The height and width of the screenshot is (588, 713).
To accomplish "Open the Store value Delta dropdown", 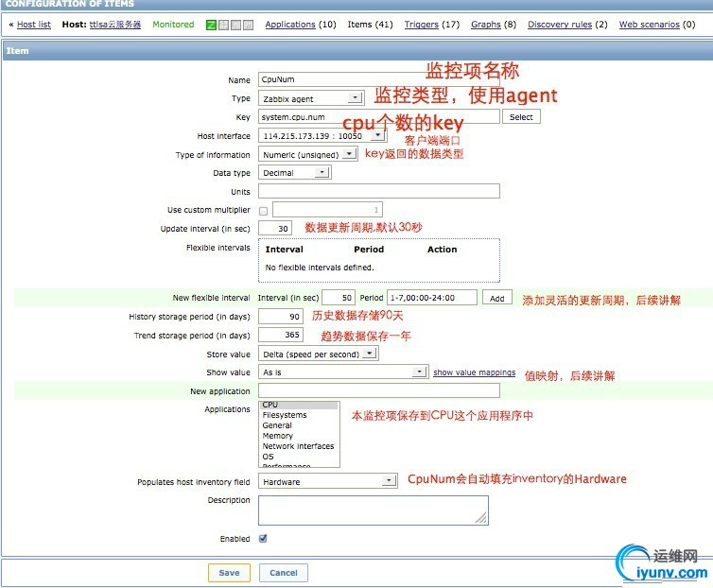I will (319, 354).
